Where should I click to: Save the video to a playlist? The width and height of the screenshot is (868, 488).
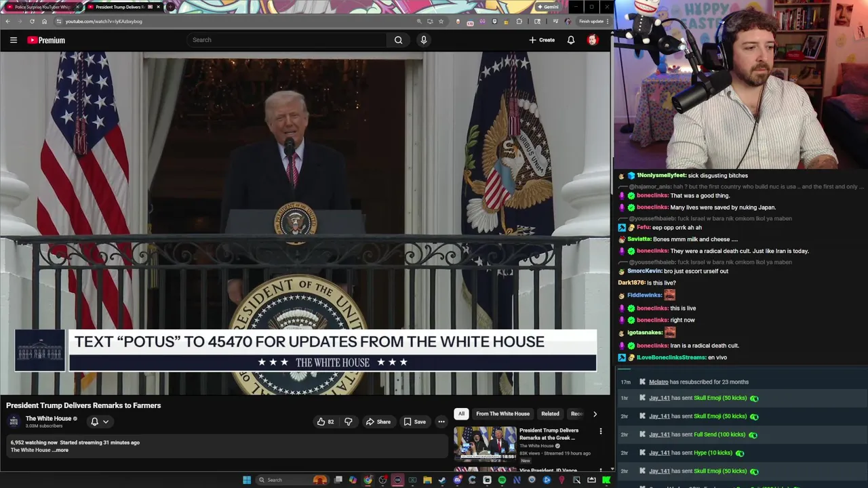point(415,422)
